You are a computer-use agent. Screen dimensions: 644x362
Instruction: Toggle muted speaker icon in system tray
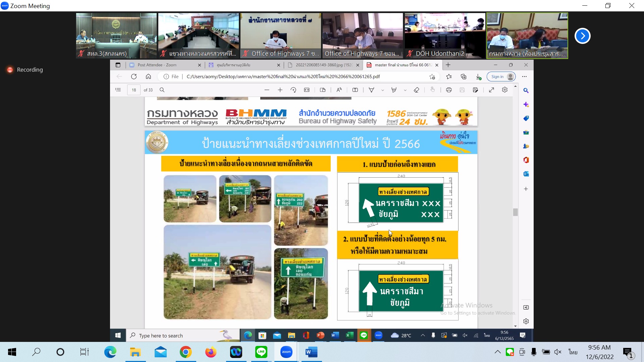558,352
